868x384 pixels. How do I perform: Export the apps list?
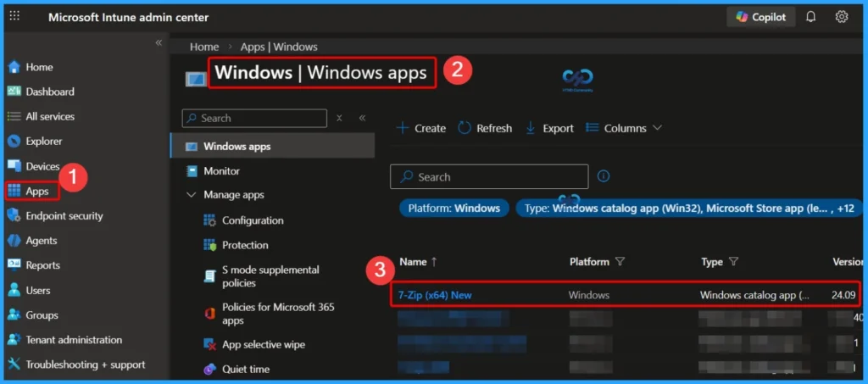tap(549, 128)
